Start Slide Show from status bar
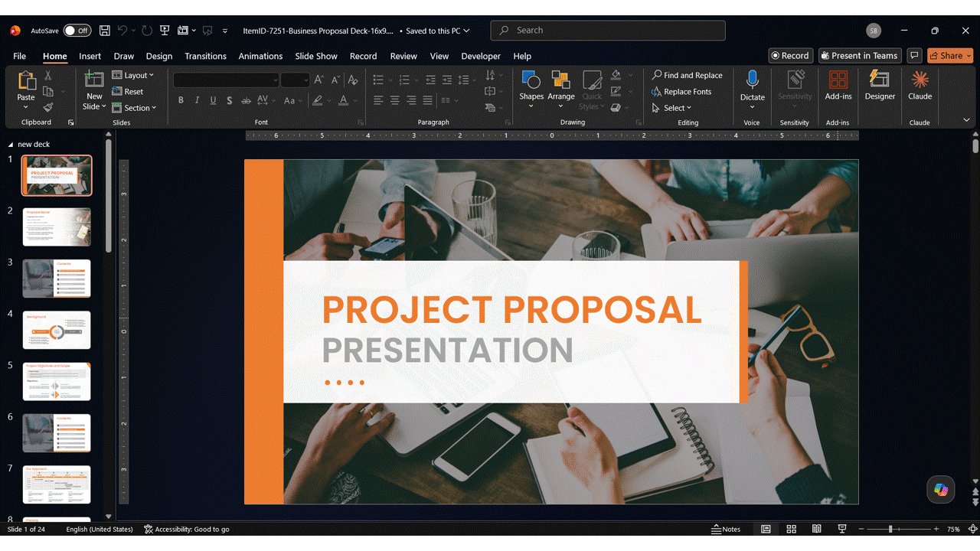The height and width of the screenshot is (551, 980). (842, 529)
